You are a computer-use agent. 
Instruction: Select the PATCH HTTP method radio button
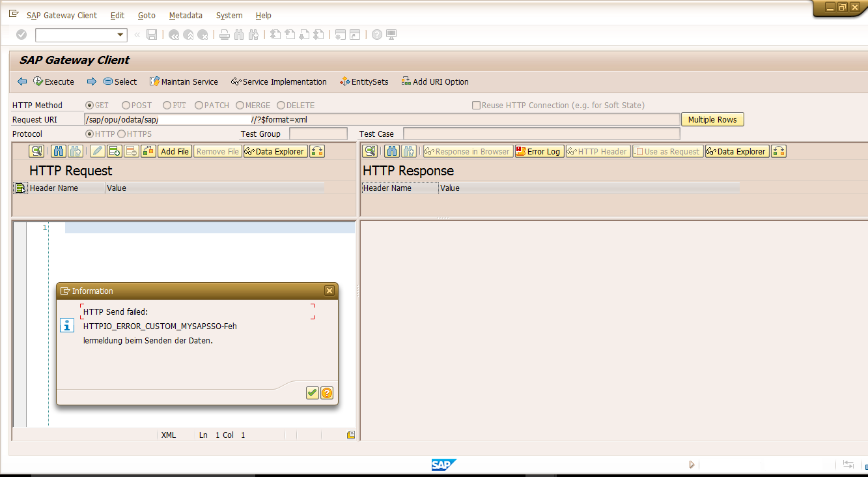click(199, 105)
